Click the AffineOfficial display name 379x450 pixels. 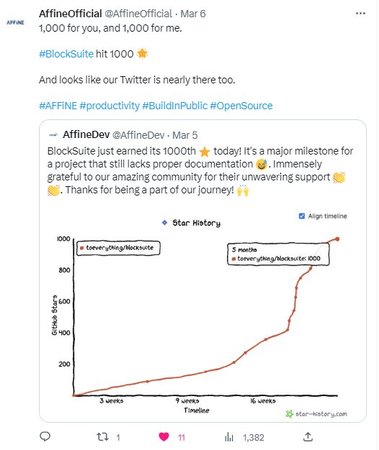point(70,13)
